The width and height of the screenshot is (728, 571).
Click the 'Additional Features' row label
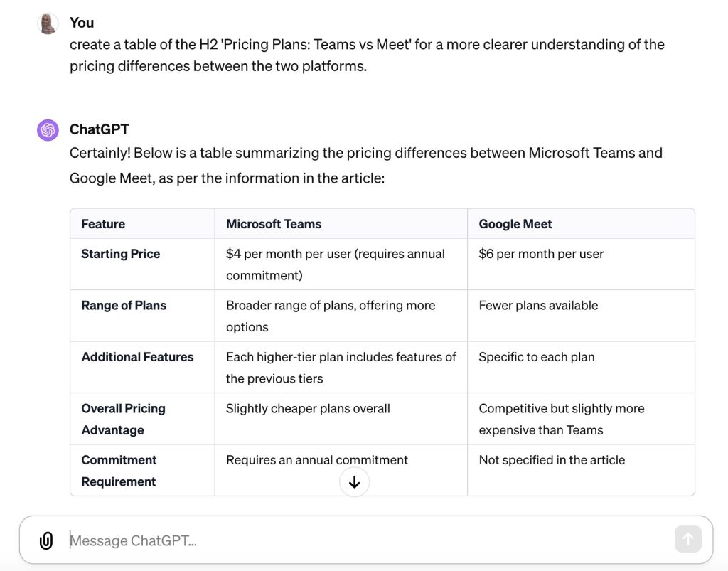[x=137, y=357]
